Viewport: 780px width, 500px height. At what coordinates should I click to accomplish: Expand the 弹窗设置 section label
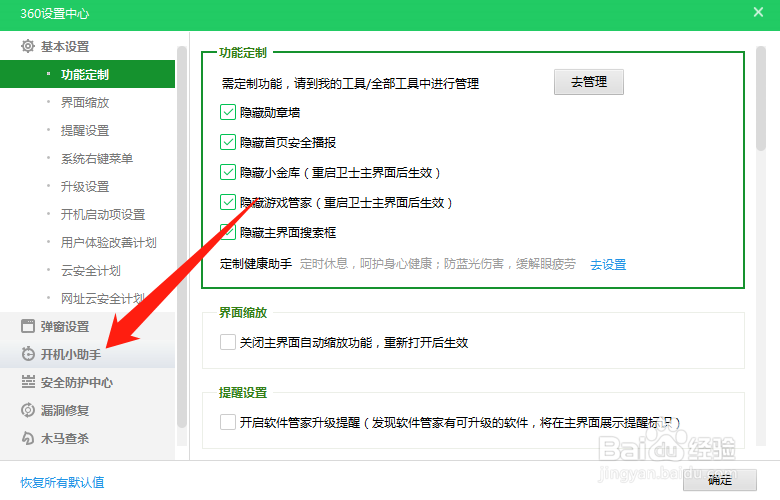click(65, 326)
